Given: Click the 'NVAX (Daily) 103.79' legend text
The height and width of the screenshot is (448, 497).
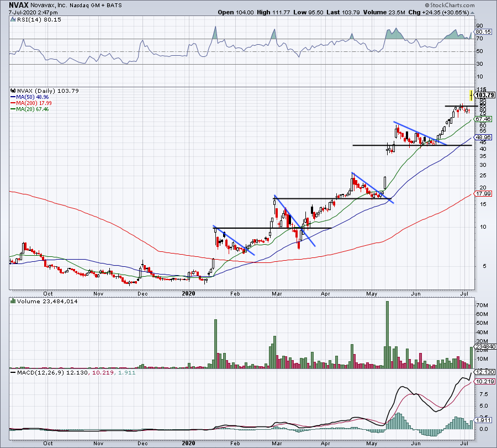Looking at the screenshot, I should (x=48, y=91).
